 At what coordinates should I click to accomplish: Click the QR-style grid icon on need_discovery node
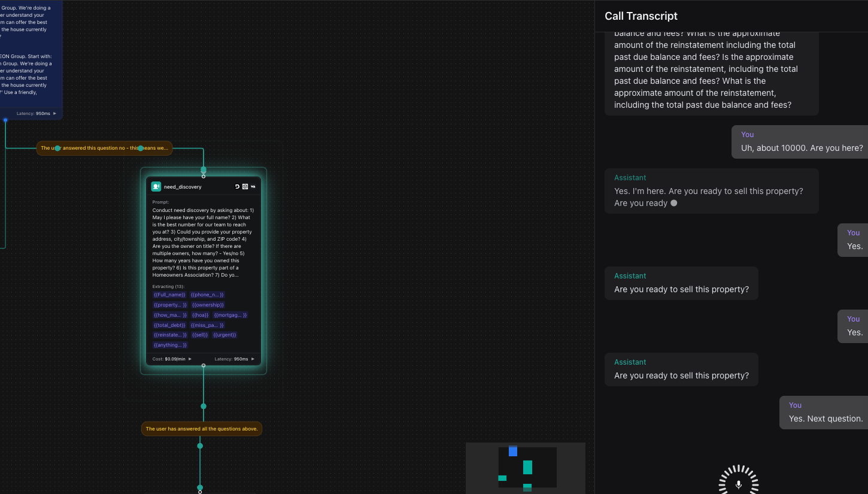245,187
